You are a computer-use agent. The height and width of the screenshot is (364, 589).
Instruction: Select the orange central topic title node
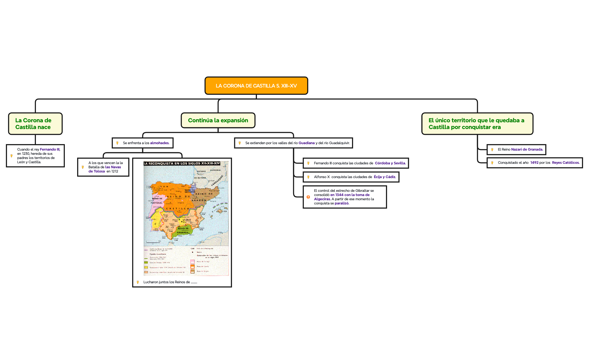(x=256, y=86)
